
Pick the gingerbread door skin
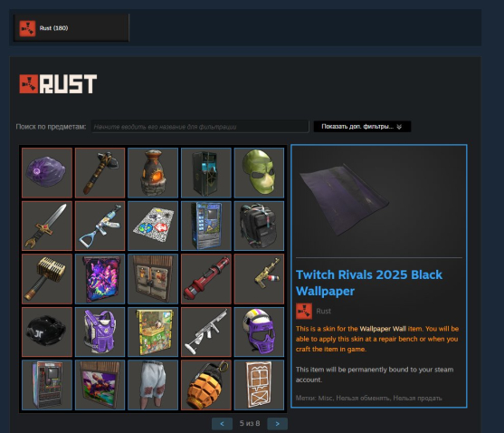click(x=259, y=385)
